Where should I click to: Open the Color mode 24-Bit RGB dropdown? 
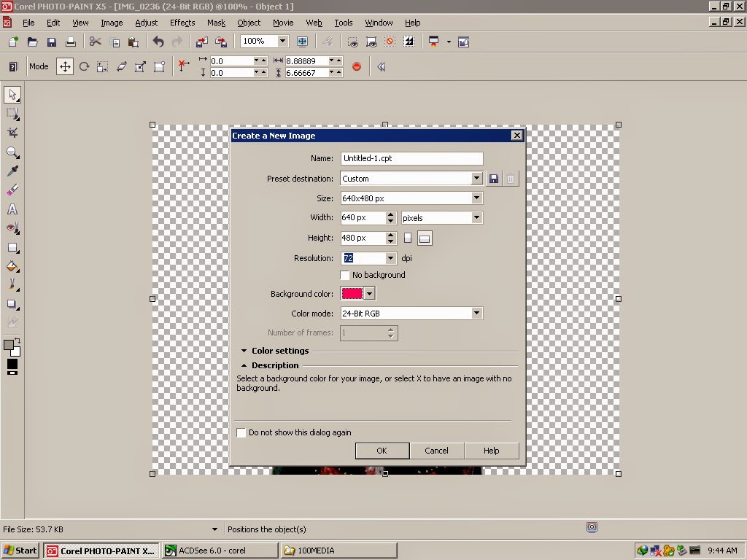click(476, 314)
